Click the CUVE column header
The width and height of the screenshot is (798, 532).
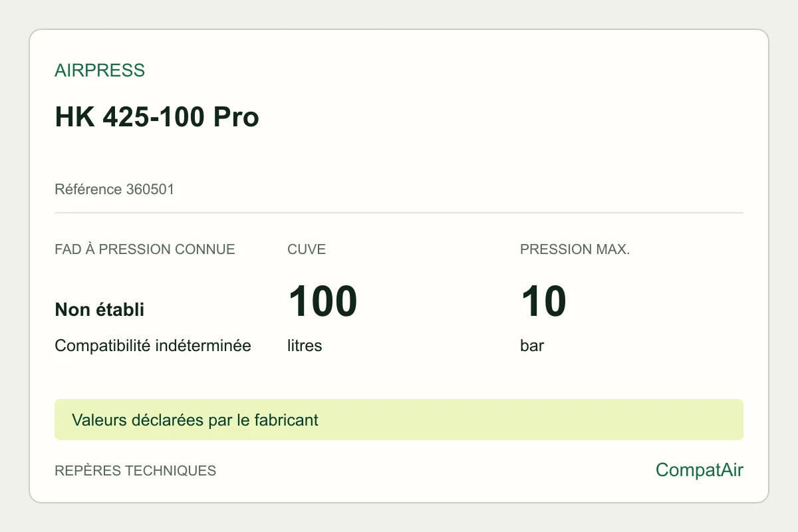[307, 250]
